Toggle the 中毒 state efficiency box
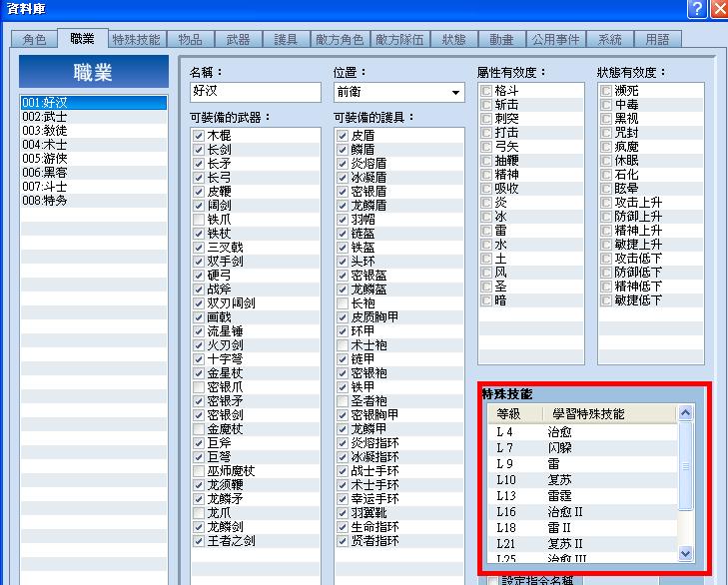Image resolution: width=728 pixels, height=585 pixels. 606,105
